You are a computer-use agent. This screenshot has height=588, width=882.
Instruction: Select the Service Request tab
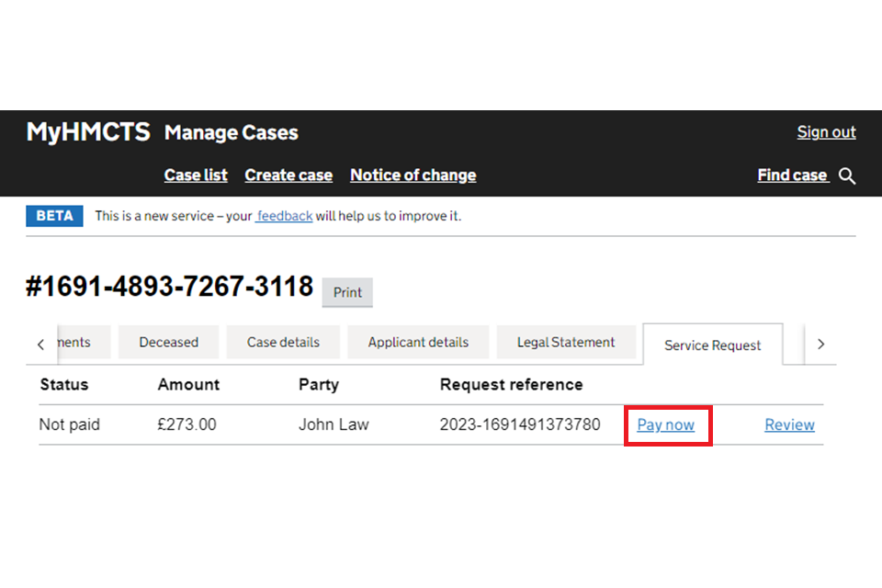712,345
